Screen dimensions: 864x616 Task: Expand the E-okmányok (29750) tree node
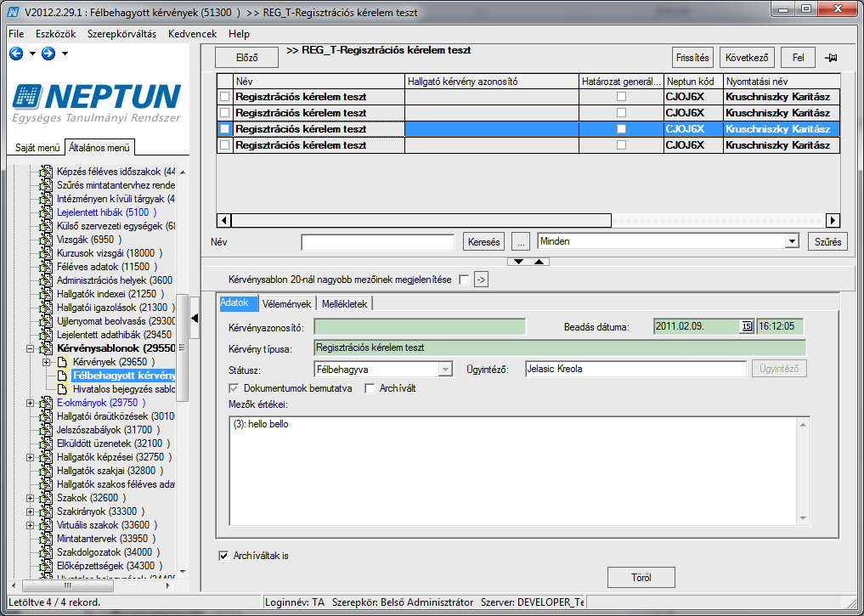click(x=31, y=403)
